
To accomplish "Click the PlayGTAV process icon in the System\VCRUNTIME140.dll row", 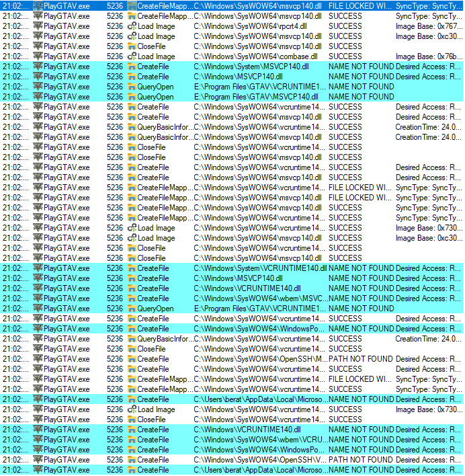I will [x=38, y=268].
